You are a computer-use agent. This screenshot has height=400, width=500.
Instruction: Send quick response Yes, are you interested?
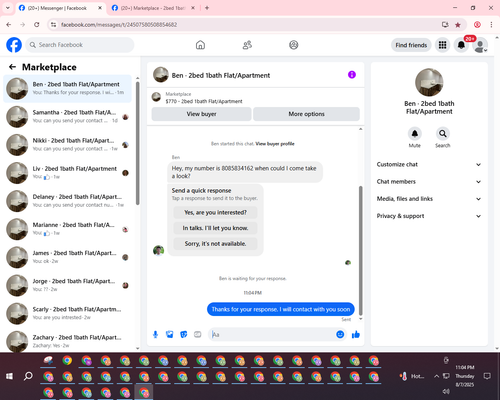tap(215, 212)
